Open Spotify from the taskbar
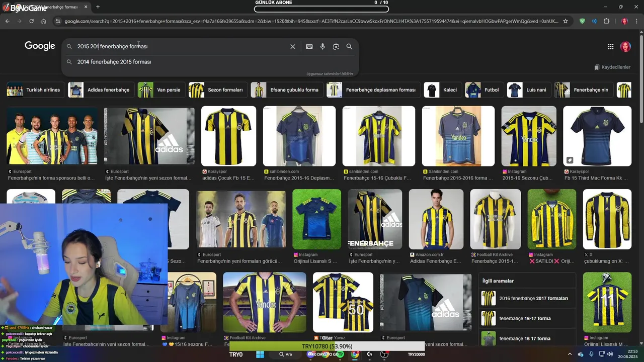644x362 pixels. [341, 354]
